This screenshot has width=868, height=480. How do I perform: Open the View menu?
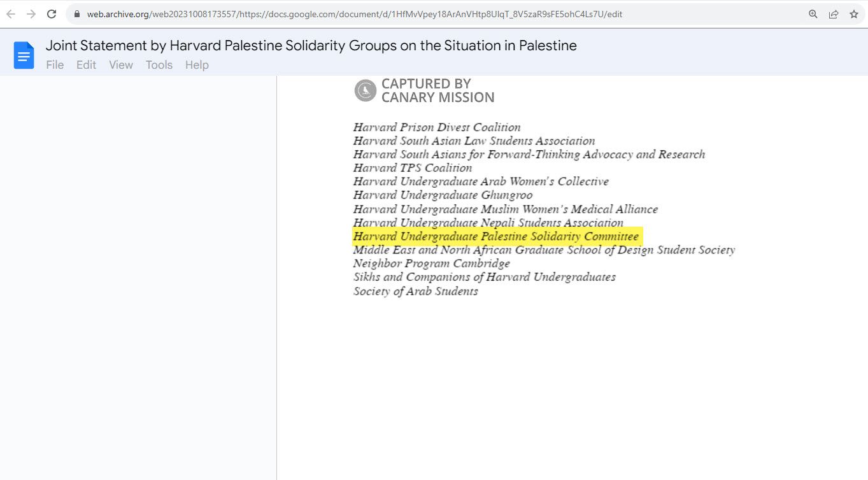click(x=121, y=65)
